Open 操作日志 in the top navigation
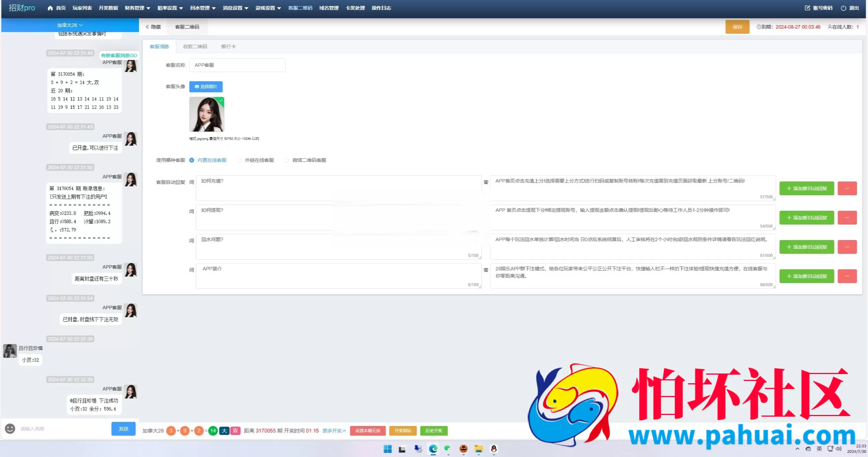This screenshot has width=868, height=457. tap(381, 8)
